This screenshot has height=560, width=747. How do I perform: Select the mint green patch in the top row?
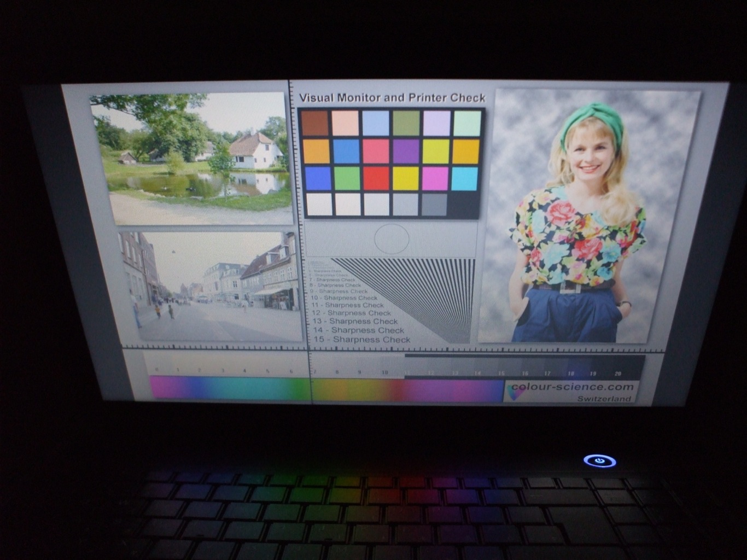pyautogui.click(x=467, y=123)
